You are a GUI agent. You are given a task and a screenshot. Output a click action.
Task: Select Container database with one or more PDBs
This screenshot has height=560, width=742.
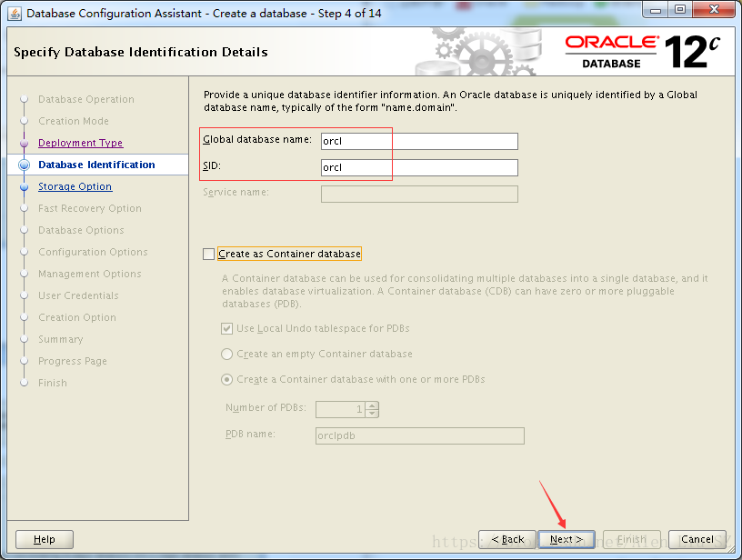click(227, 379)
